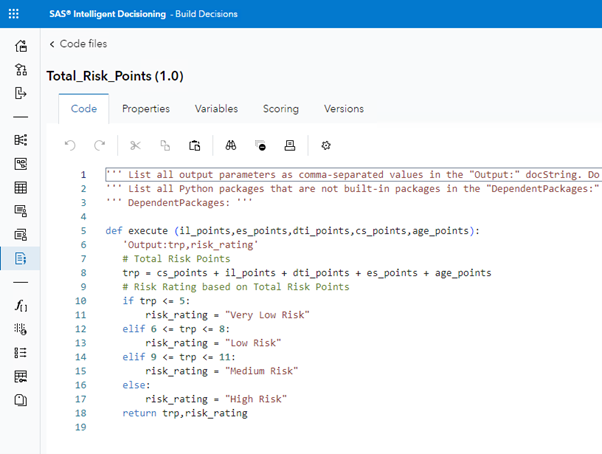Click the stamp icon left of gear
The width and height of the screenshot is (602, 454).
tap(290, 145)
